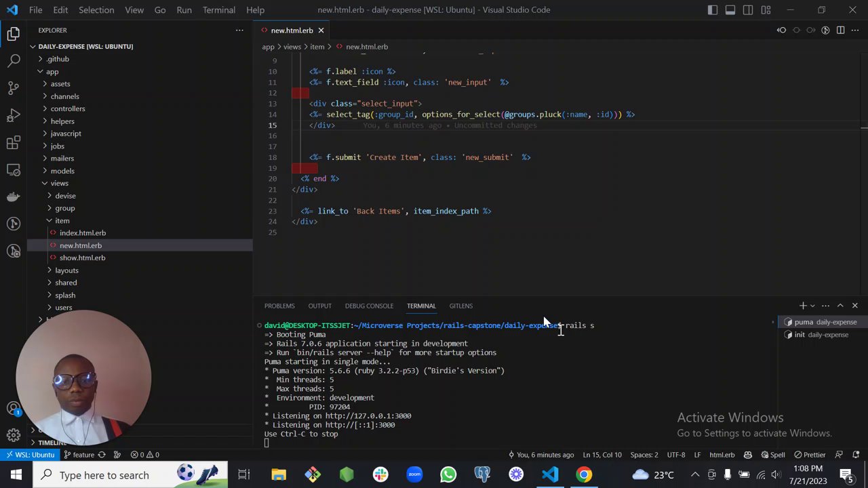Open Slack from the taskbar
Screen dimensions: 868x488
click(380, 474)
